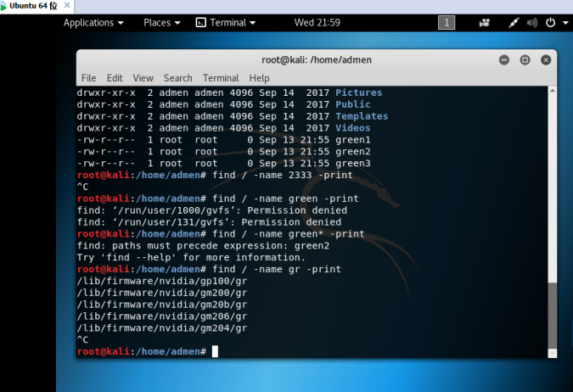The image size is (573, 392).
Task: Click the volume speaker icon
Action: coord(531,23)
